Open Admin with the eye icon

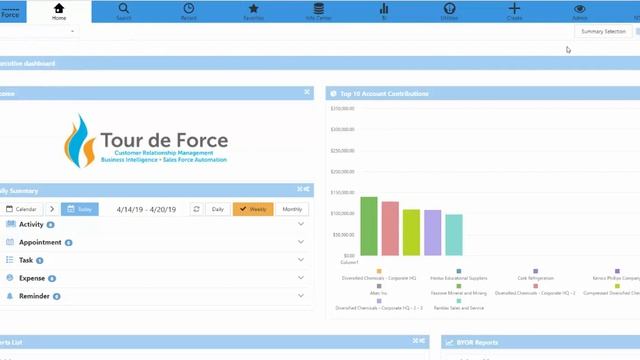pos(580,11)
